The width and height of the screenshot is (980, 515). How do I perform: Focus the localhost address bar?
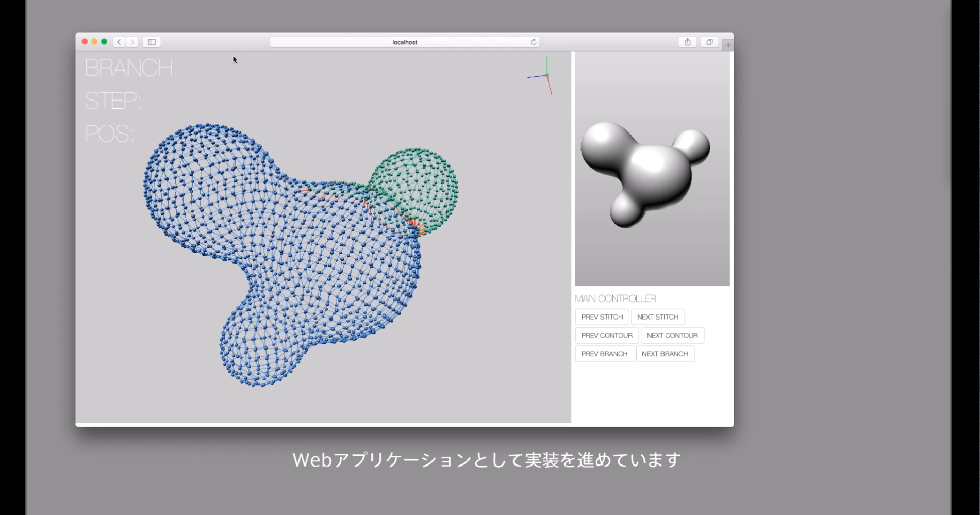point(404,42)
